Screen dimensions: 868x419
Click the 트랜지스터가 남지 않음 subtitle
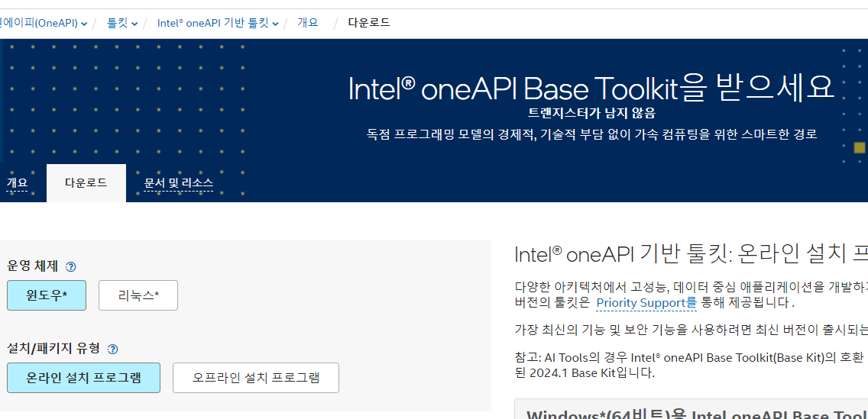(591, 113)
